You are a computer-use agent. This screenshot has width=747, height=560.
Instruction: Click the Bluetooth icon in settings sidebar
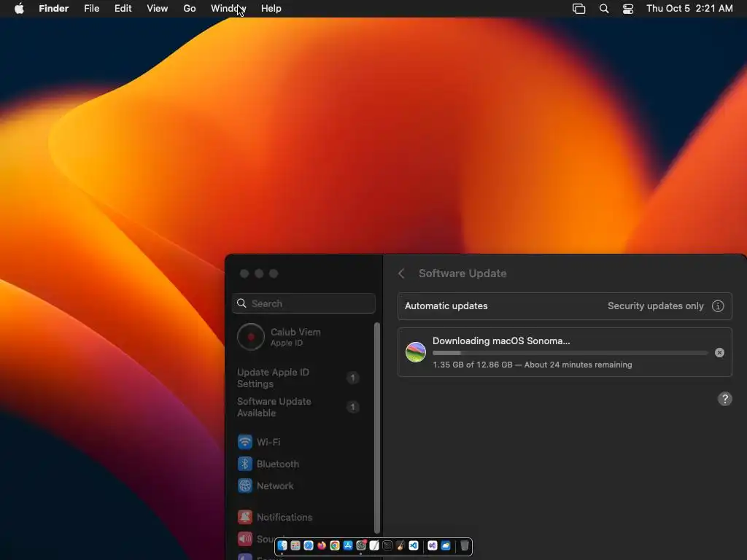coord(245,464)
